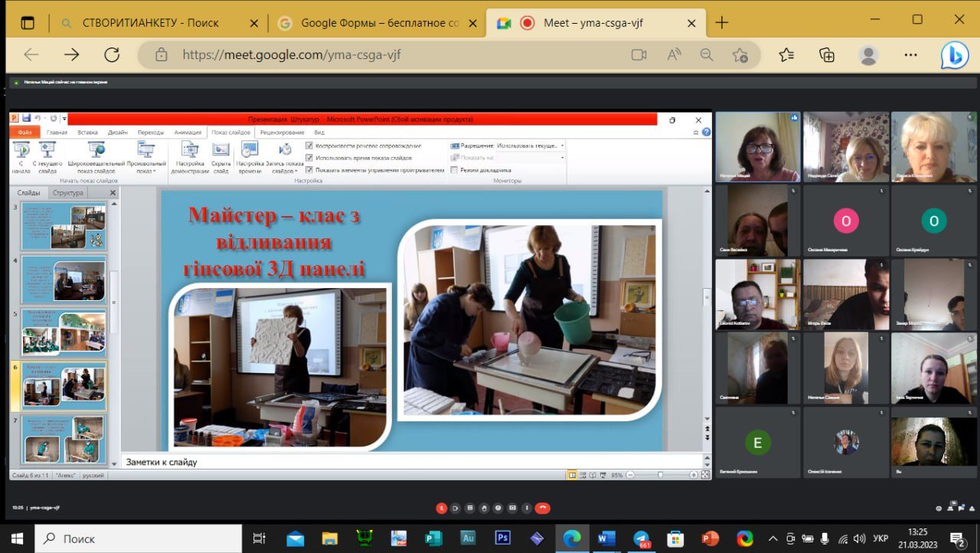Click 'Настройка времени' rehearse timings icon
Image resolution: width=980 pixels, height=553 pixels.
[x=250, y=158]
